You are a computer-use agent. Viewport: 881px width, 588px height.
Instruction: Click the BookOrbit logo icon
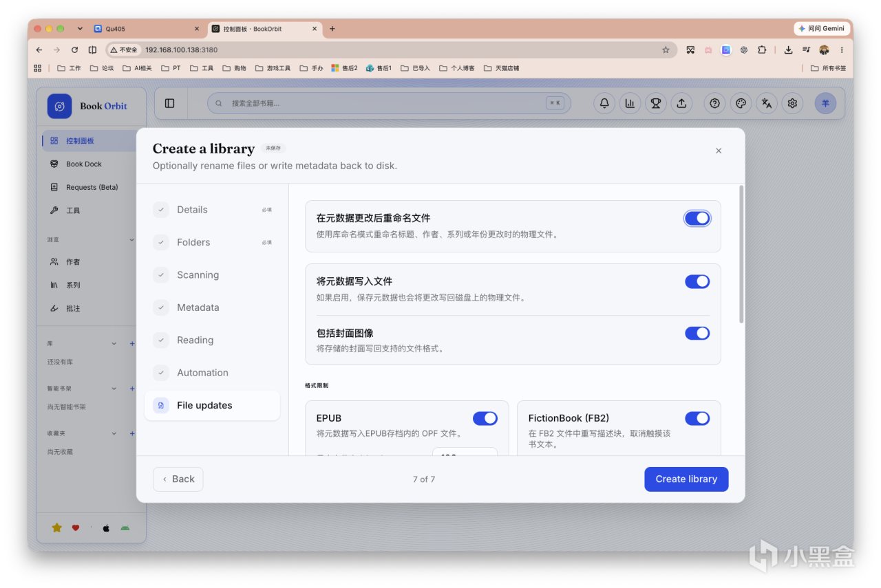[60, 106]
